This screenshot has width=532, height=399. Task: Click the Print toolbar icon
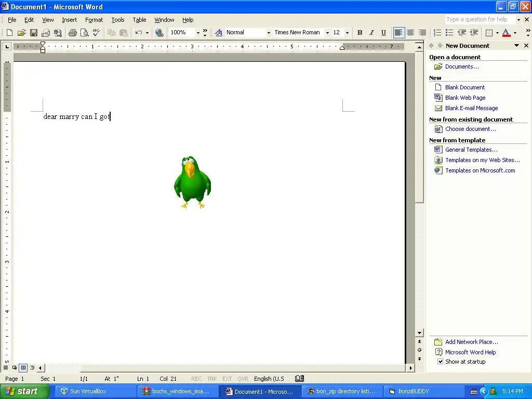[x=72, y=33]
